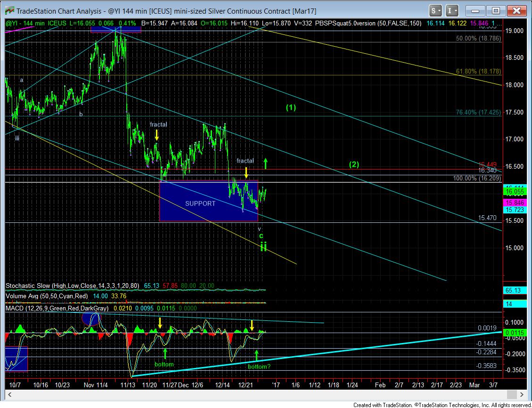Viewport: 532px width, 408px height.
Task: Minimize the Chart Analysis window
Action: 475,11
